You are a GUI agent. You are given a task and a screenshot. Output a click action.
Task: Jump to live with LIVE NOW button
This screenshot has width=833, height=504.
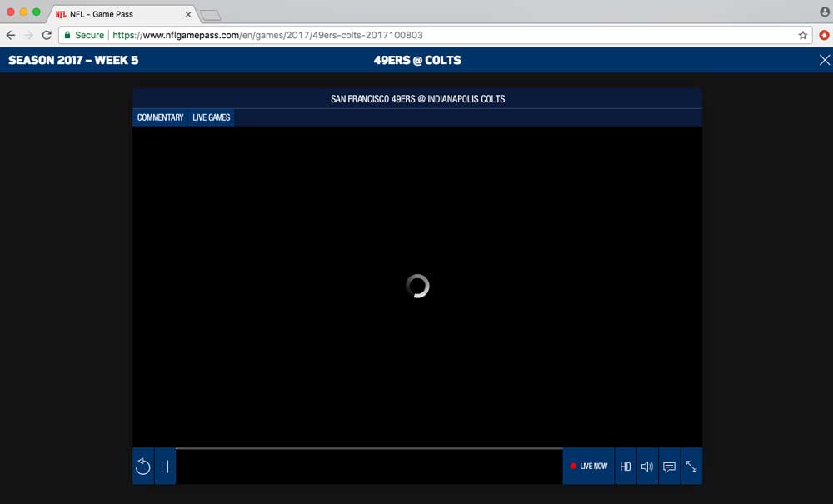[x=589, y=467]
